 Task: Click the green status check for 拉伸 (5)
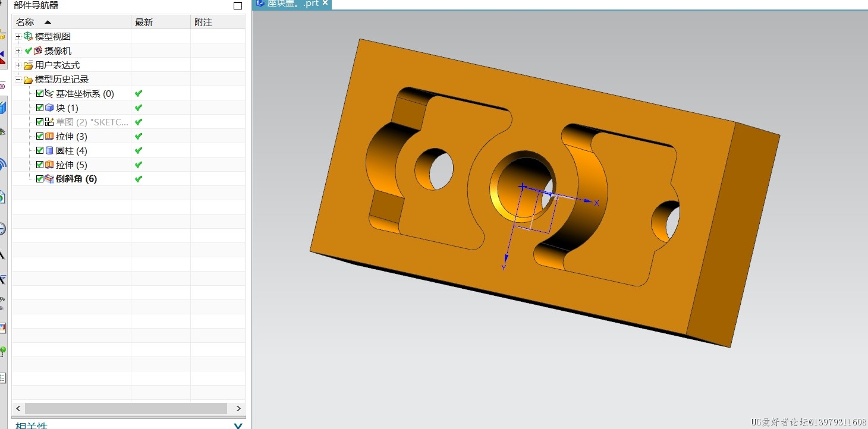139,165
